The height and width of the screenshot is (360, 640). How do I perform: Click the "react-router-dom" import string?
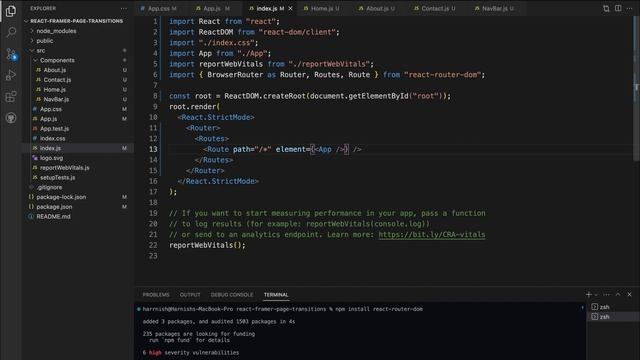tap(443, 75)
